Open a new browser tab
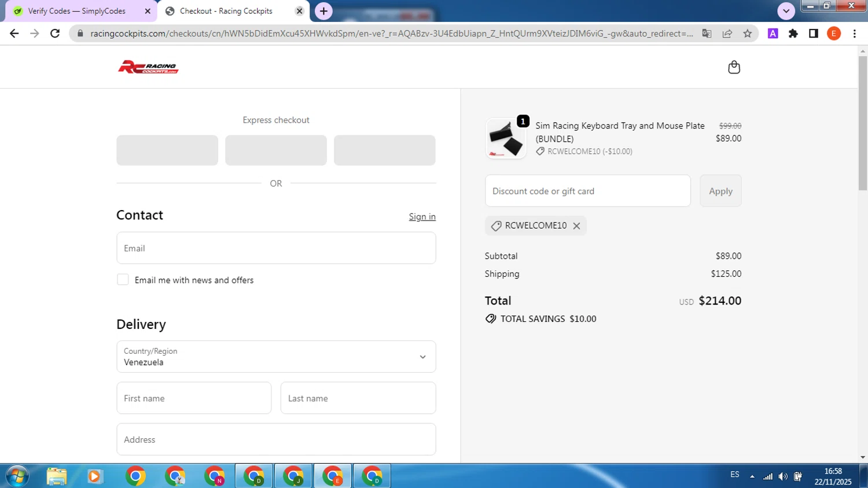 (x=323, y=11)
